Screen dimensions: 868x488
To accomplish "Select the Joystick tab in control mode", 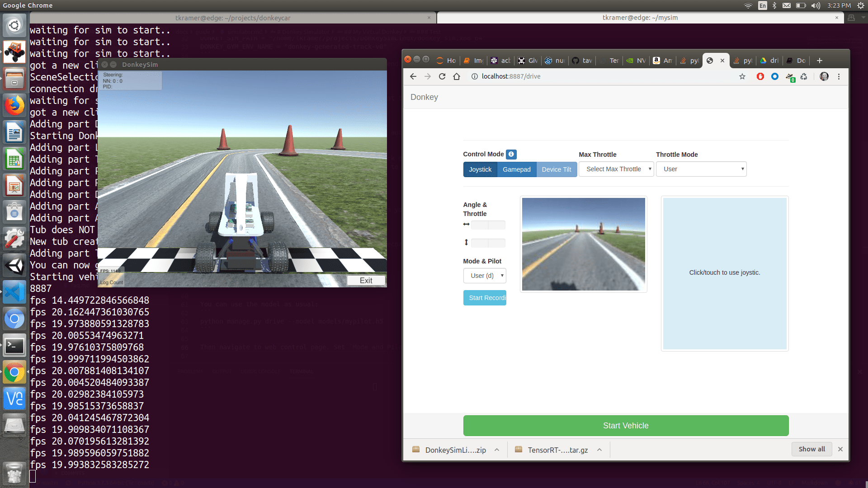I will (480, 169).
